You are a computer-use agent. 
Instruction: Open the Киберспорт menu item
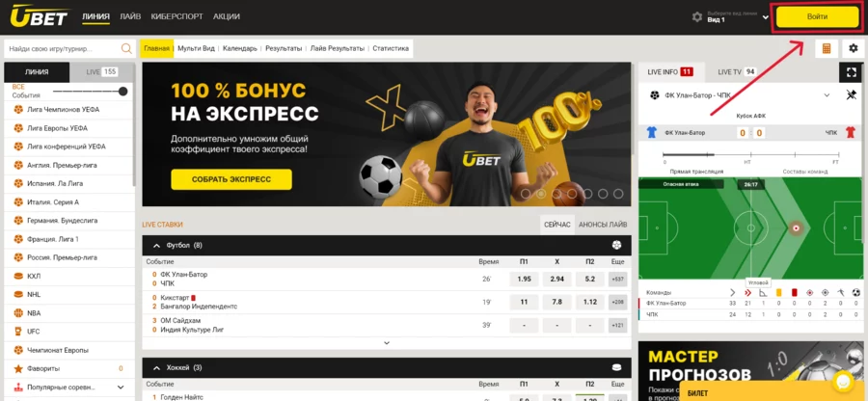coord(177,16)
